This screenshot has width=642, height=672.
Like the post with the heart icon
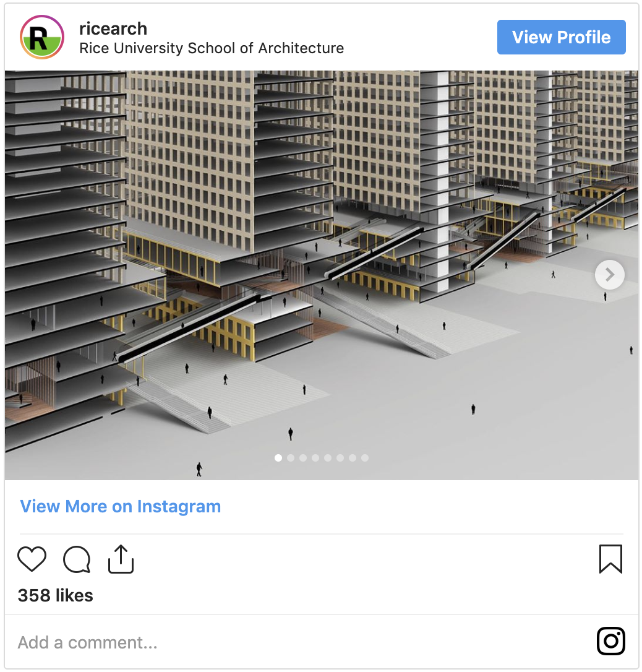[32, 559]
